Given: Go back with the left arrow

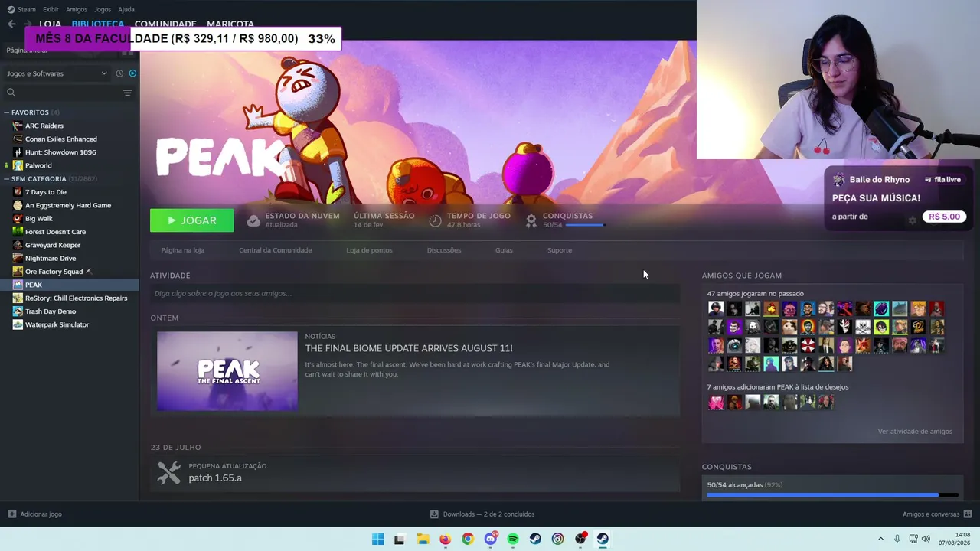Looking at the screenshot, I should (11, 24).
